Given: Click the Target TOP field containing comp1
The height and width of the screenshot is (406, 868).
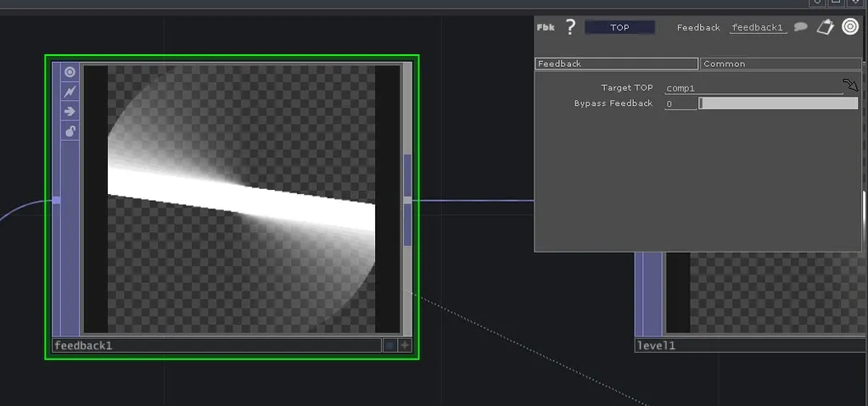Looking at the screenshot, I should [752, 88].
